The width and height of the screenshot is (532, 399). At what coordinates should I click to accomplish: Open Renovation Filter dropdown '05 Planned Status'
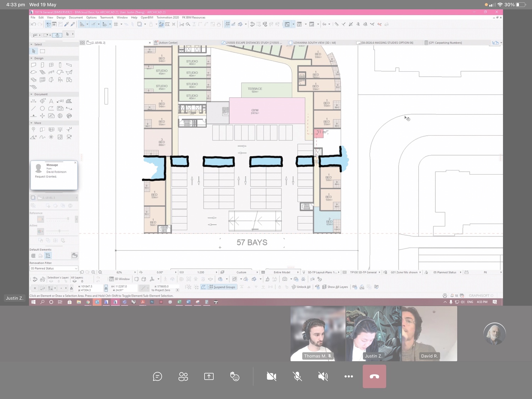pyautogui.click(x=54, y=268)
